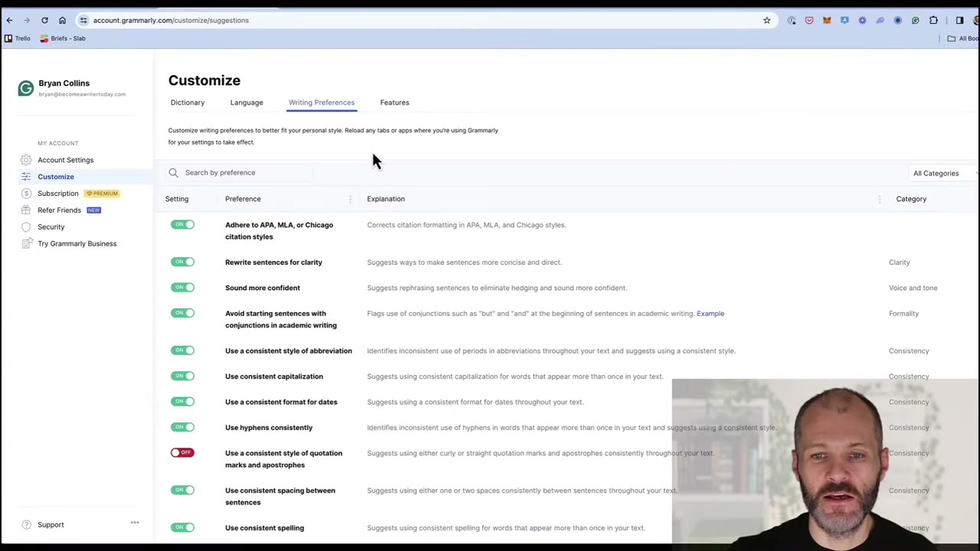This screenshot has width=980, height=551.
Task: Open the Trello bookmark
Action: click(18, 38)
